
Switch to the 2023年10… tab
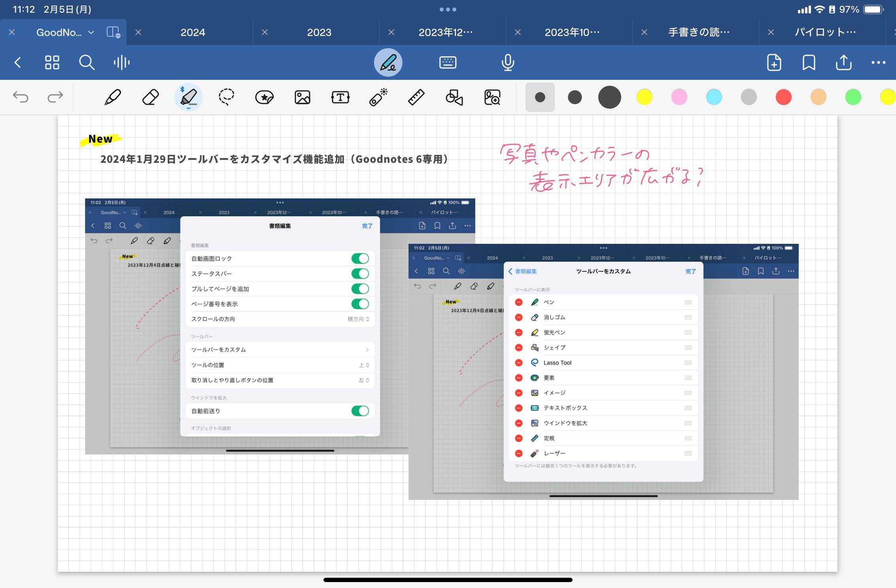tap(572, 32)
